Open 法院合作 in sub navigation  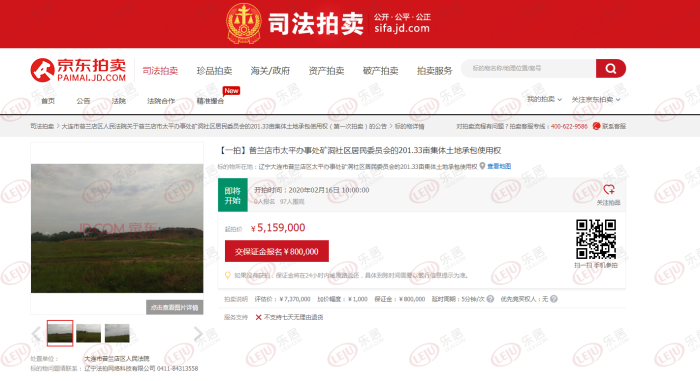click(x=161, y=101)
